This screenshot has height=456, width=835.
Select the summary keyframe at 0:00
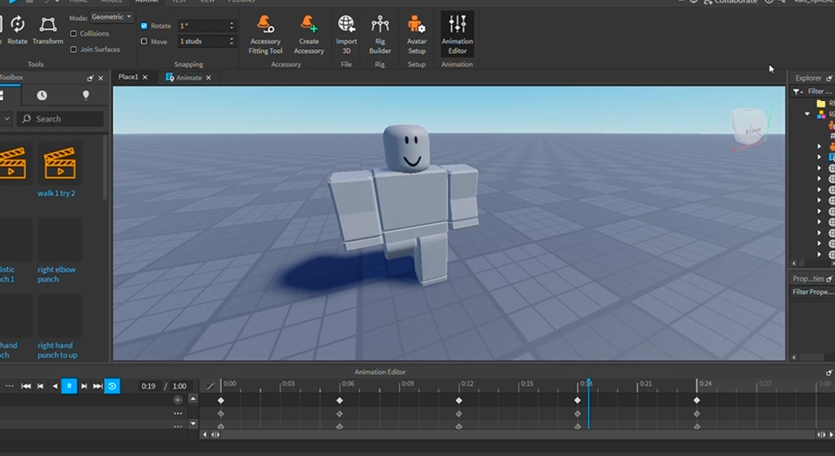(221, 400)
